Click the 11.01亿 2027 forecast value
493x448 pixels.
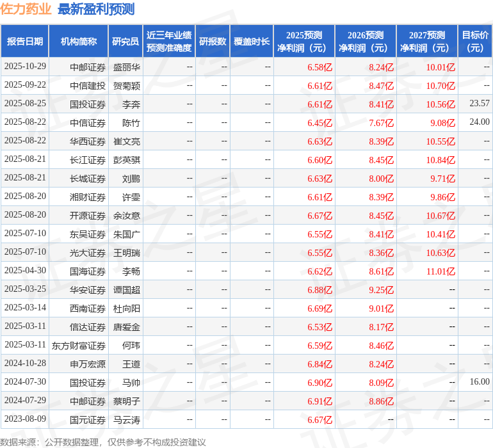pos(440,271)
